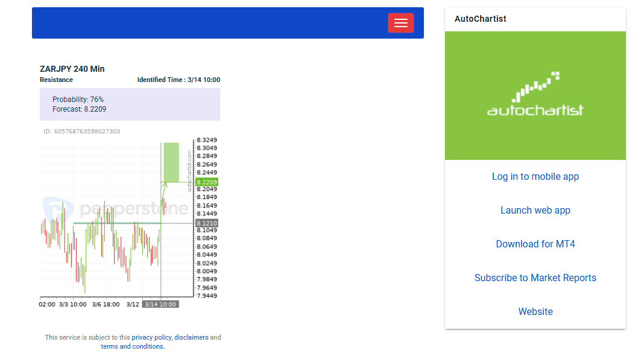Click the AutoChartist panel heading
Image resolution: width=644 pixels, height=362 pixels.
[x=480, y=19]
